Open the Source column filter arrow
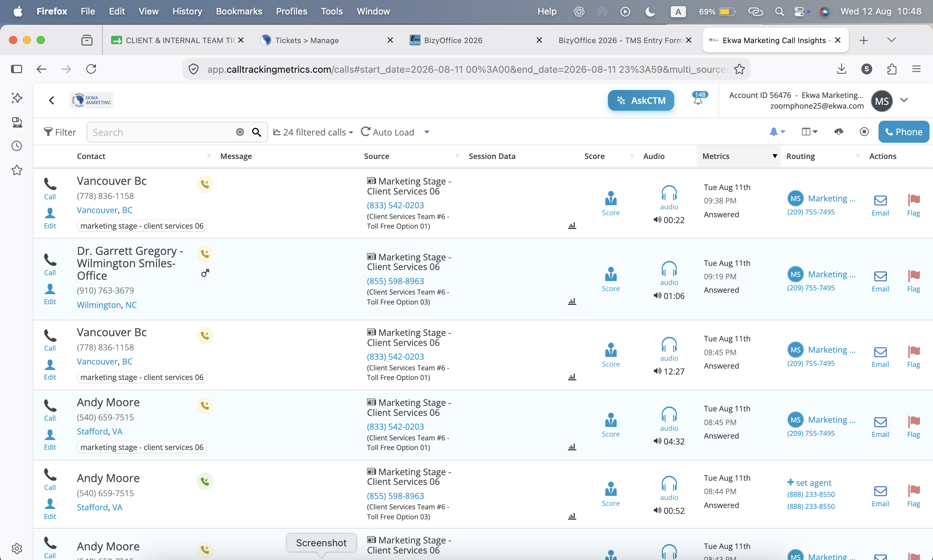This screenshot has width=933, height=560. (x=457, y=156)
